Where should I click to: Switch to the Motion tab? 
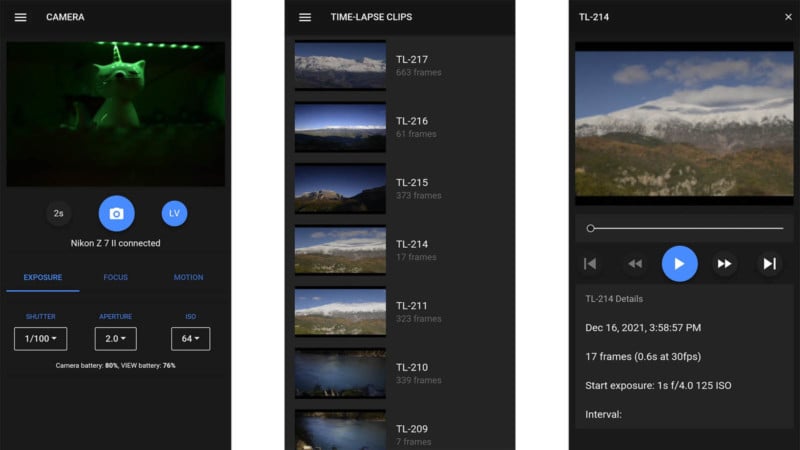pyautogui.click(x=188, y=277)
